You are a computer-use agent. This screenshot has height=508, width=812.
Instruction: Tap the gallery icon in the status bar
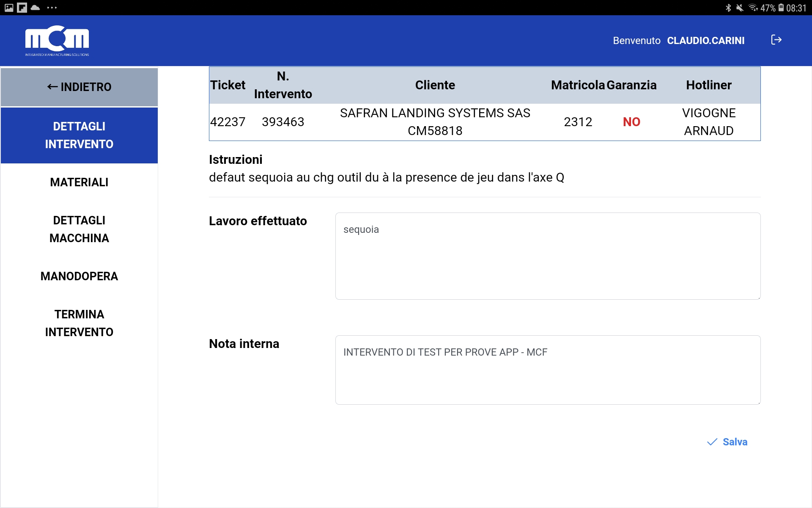[x=9, y=8]
